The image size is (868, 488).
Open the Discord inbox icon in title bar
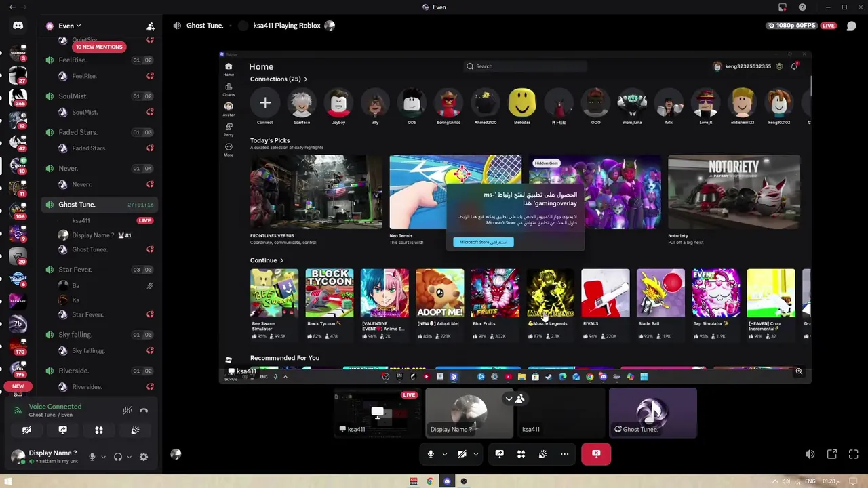point(783,7)
